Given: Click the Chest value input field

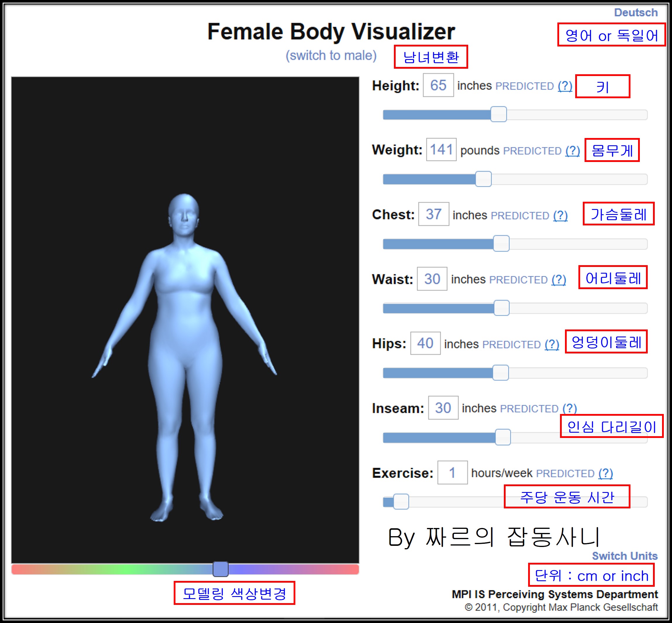Looking at the screenshot, I should [433, 214].
